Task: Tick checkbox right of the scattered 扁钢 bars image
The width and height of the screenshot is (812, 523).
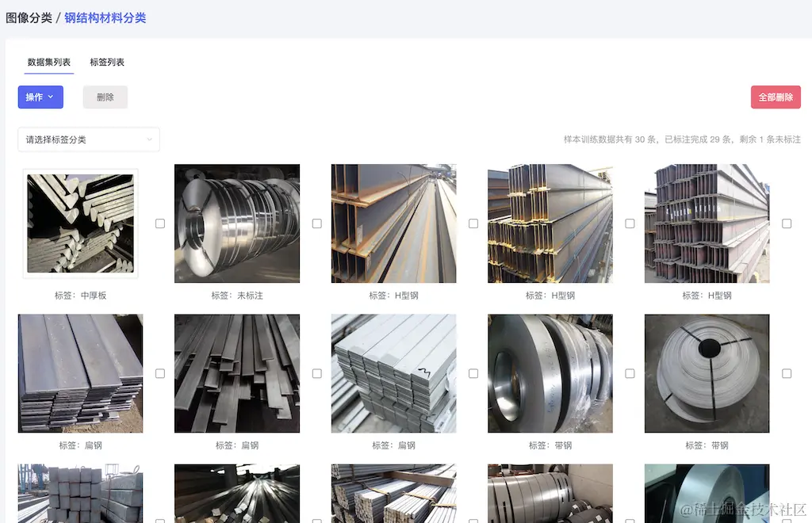Action: [x=317, y=373]
